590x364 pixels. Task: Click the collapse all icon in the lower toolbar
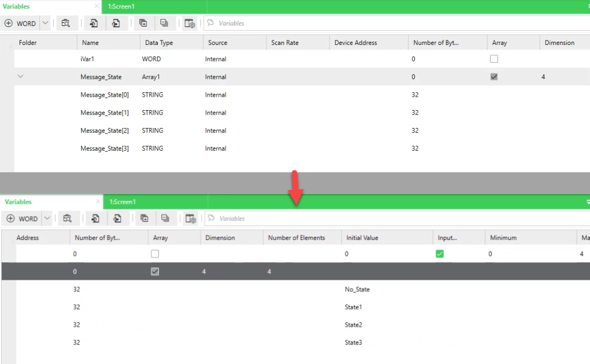pos(165,219)
